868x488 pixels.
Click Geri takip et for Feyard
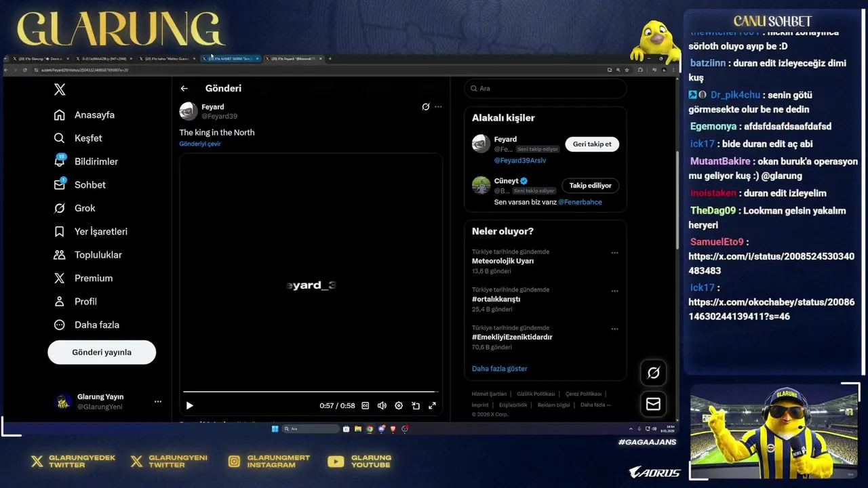click(x=592, y=144)
